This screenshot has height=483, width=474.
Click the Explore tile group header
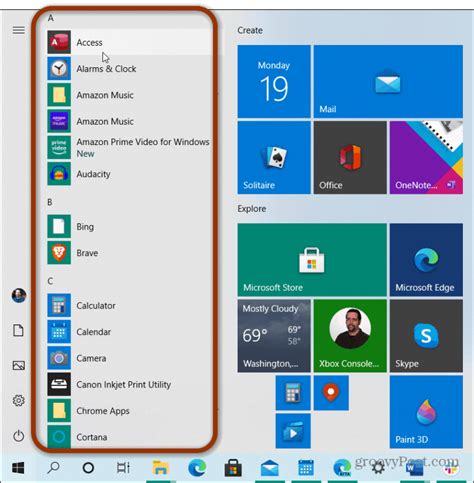pos(252,209)
